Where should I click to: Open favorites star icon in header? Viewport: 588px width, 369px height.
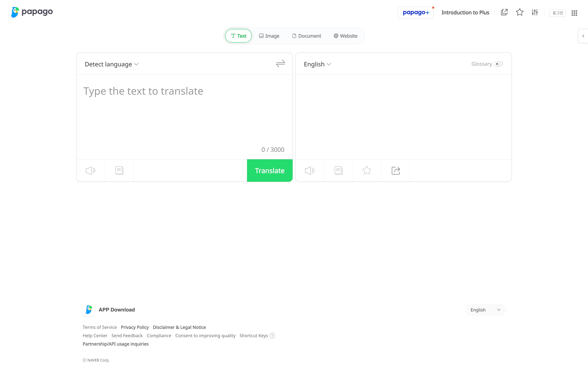(x=519, y=12)
